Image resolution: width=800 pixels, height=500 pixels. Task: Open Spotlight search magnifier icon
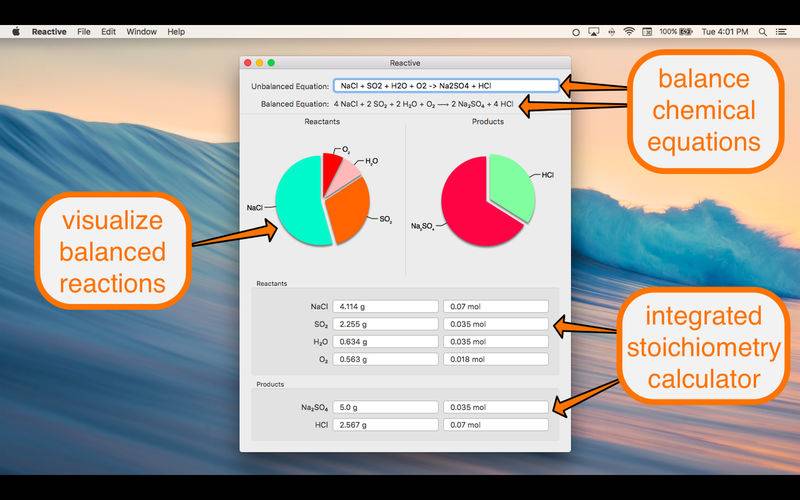click(x=762, y=32)
